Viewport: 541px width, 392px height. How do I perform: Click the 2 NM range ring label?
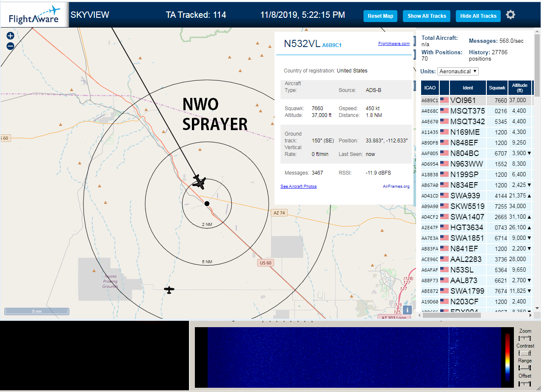(x=207, y=224)
